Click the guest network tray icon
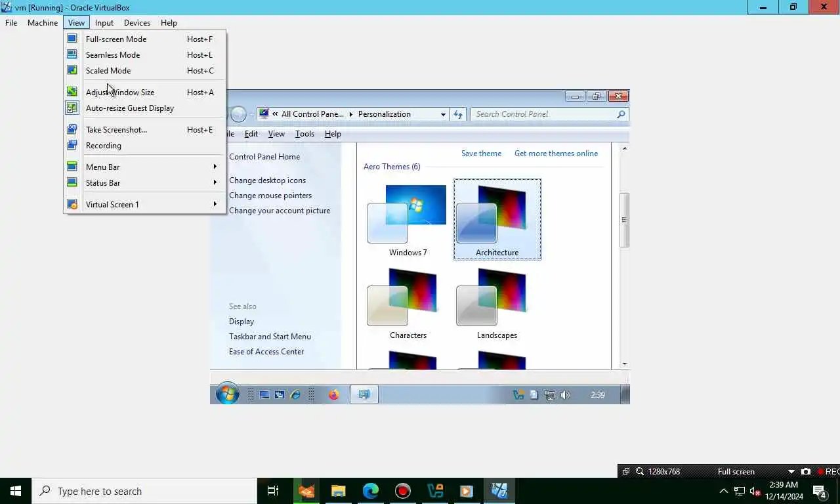The width and height of the screenshot is (840, 504). [549, 395]
